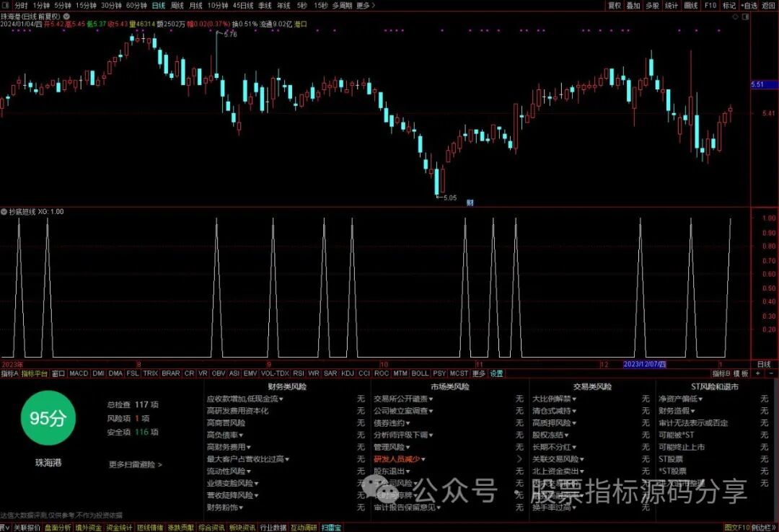Open the 资金统计 bottom tab
The width and height of the screenshot is (779, 532).
(119, 528)
